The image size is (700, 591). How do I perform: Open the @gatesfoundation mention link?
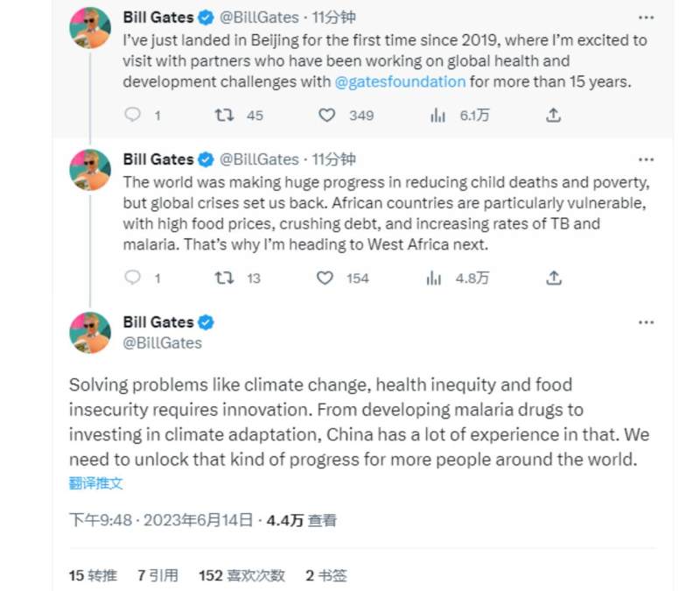coord(400,82)
